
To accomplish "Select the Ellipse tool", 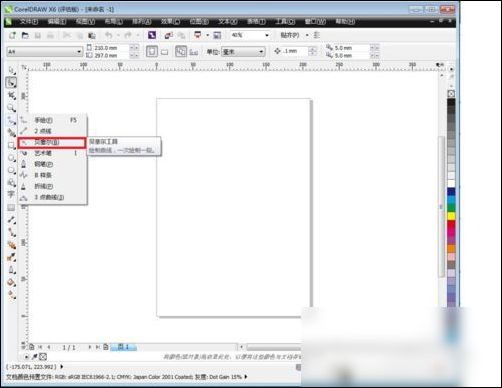I will [x=11, y=158].
